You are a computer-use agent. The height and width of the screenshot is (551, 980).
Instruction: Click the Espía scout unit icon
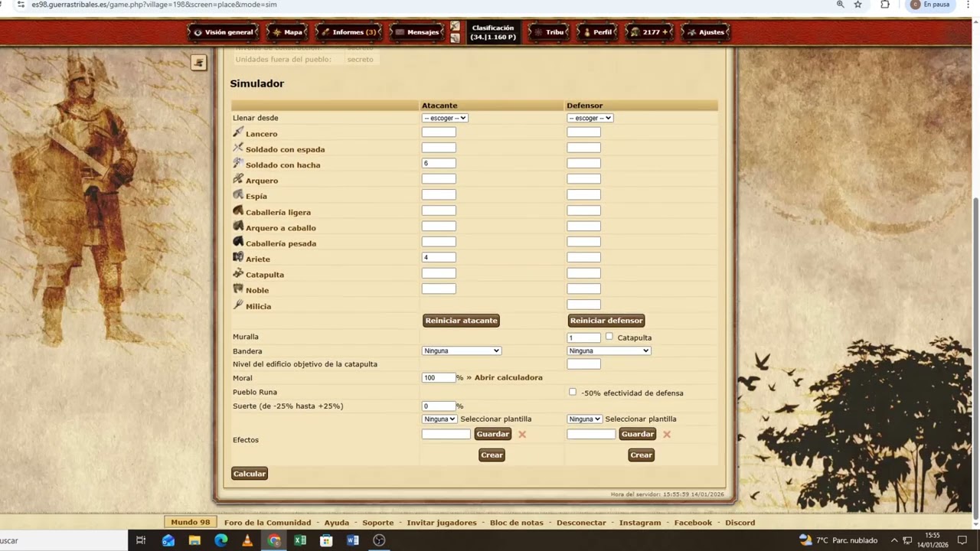(238, 195)
